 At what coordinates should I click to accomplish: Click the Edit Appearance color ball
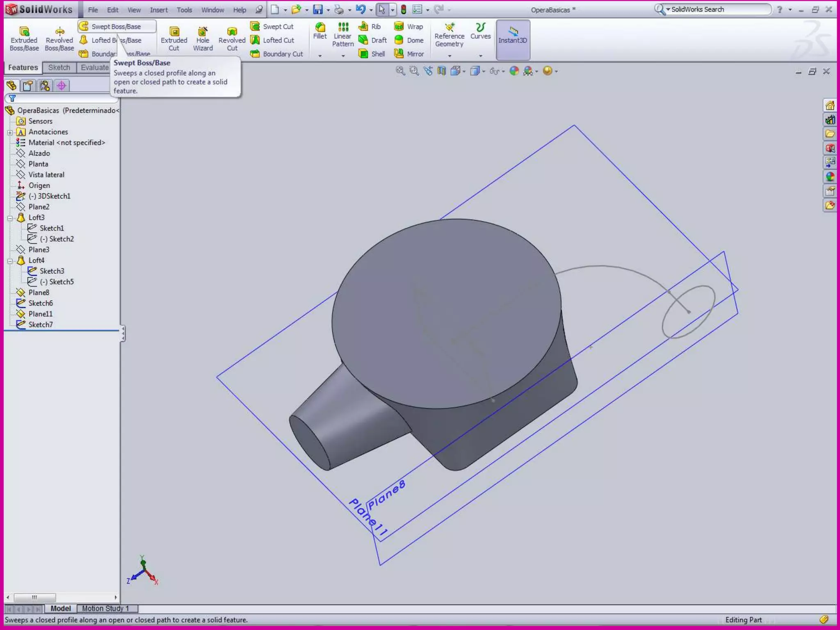514,71
